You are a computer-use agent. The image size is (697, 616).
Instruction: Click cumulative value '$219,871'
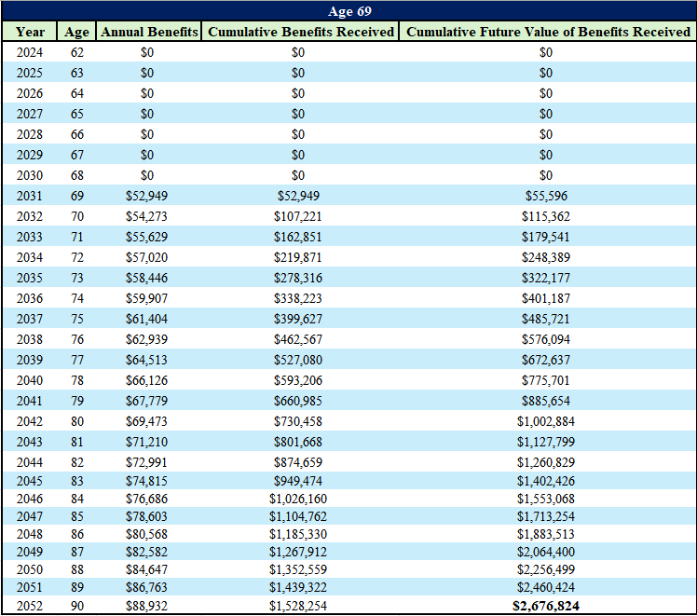pos(298,257)
